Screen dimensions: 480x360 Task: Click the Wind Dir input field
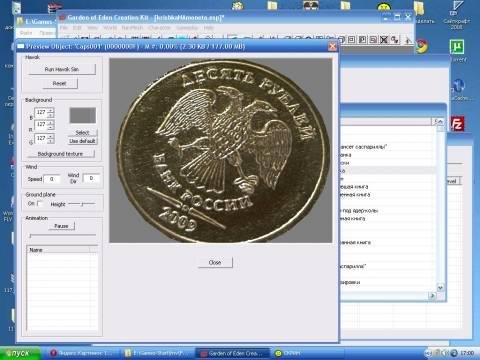[91, 178]
